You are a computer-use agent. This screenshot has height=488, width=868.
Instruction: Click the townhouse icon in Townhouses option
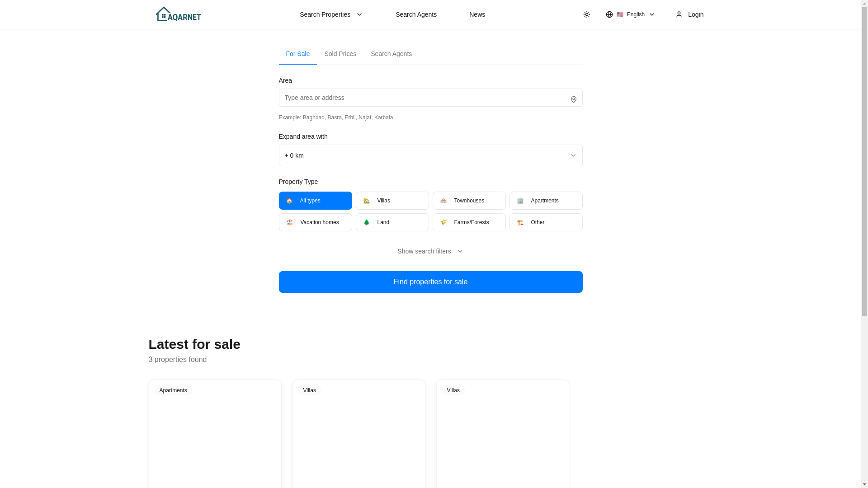pyautogui.click(x=443, y=201)
